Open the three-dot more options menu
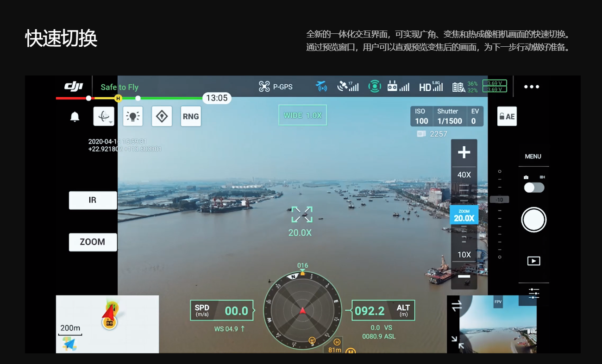 pyautogui.click(x=531, y=87)
